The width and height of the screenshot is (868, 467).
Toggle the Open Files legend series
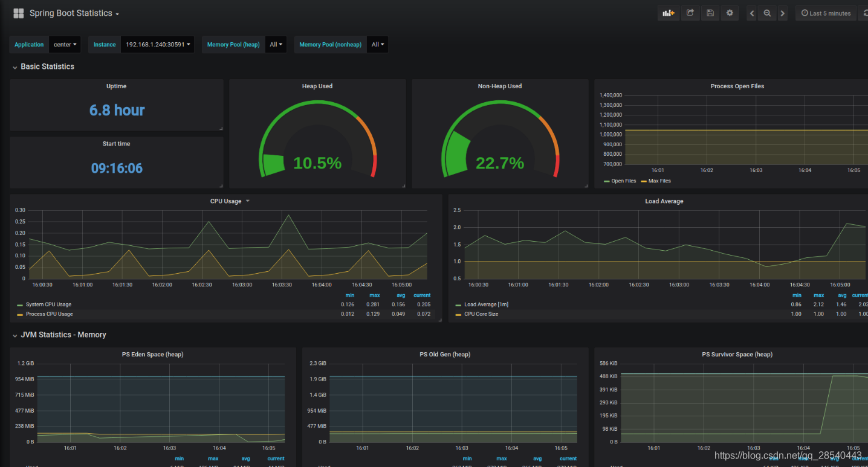[x=624, y=181]
